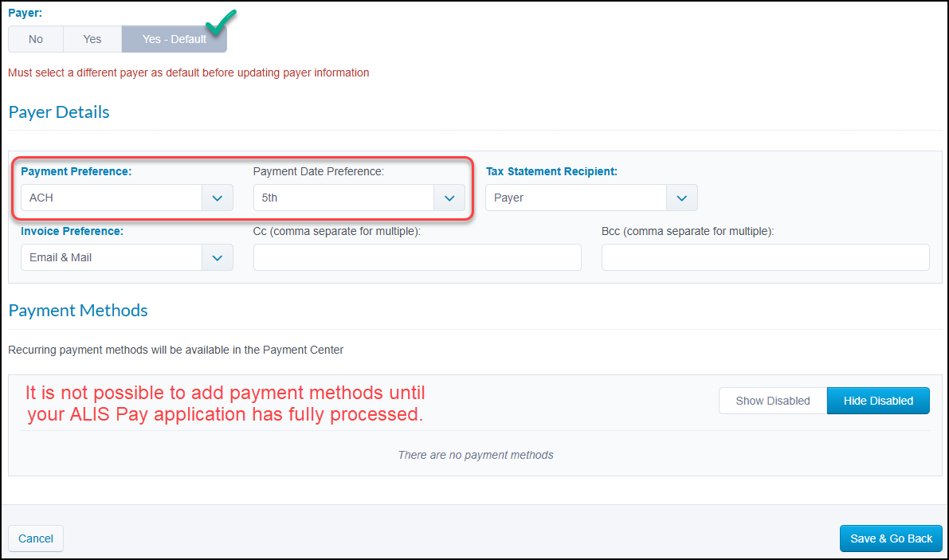This screenshot has width=949, height=560.
Task: Click Hide Disabled payment methods
Action: 878,401
